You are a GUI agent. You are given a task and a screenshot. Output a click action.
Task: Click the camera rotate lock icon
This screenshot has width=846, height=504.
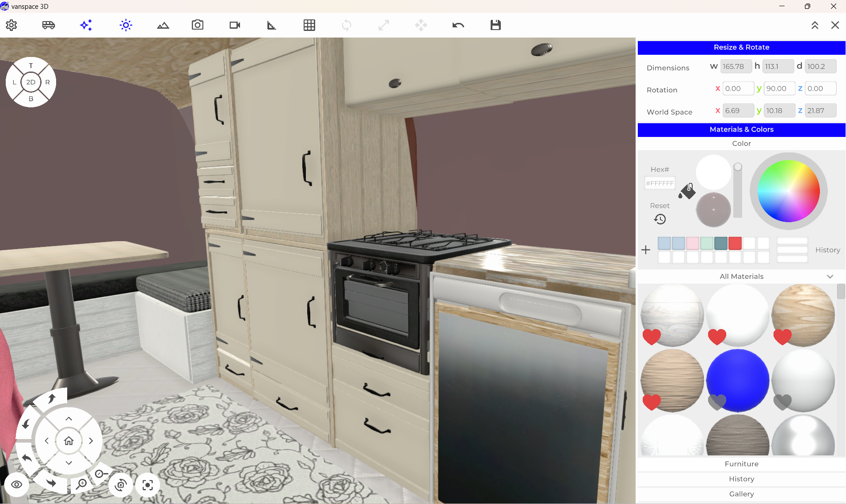[x=121, y=485]
